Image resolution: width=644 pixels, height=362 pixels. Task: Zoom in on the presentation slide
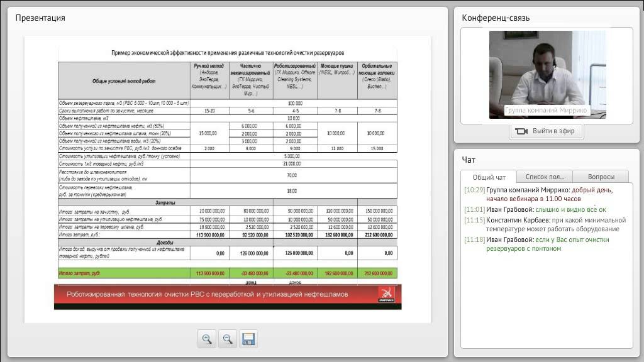point(206,339)
